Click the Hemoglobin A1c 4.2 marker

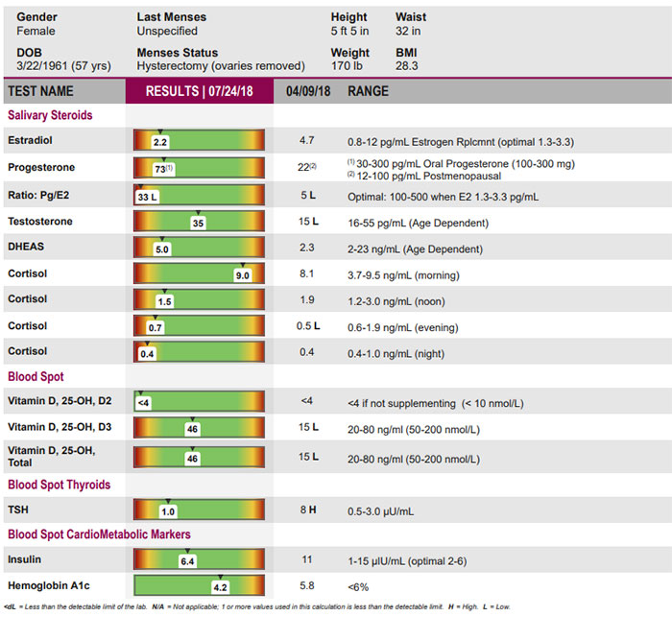pyautogui.click(x=220, y=587)
